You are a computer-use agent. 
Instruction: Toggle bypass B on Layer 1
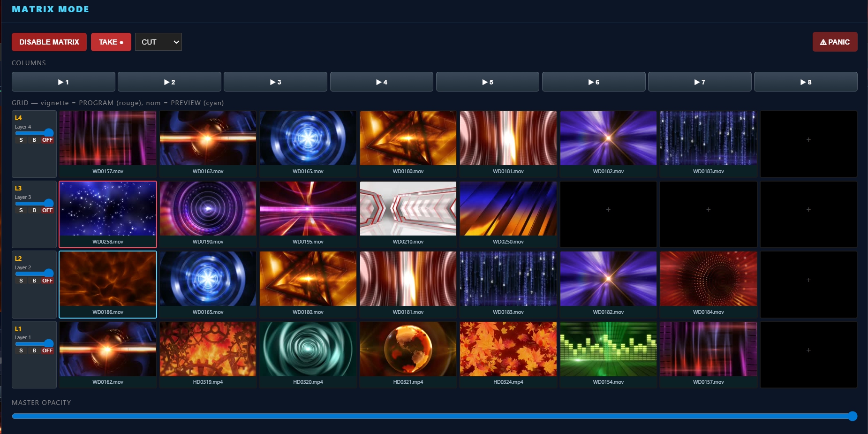[34, 350]
